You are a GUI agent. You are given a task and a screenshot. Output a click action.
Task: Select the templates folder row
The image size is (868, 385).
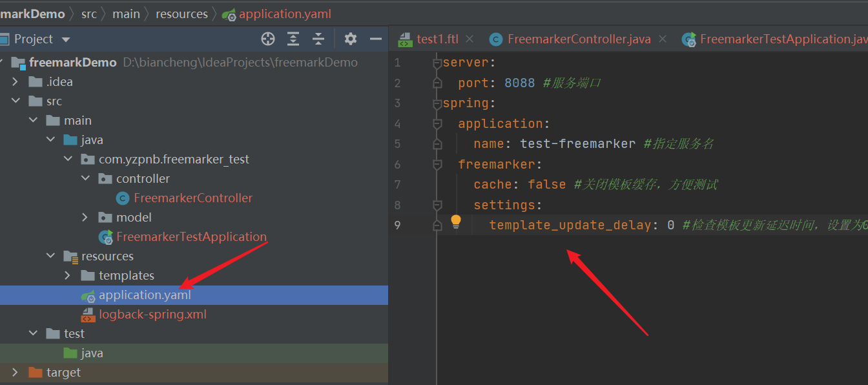coord(194,276)
